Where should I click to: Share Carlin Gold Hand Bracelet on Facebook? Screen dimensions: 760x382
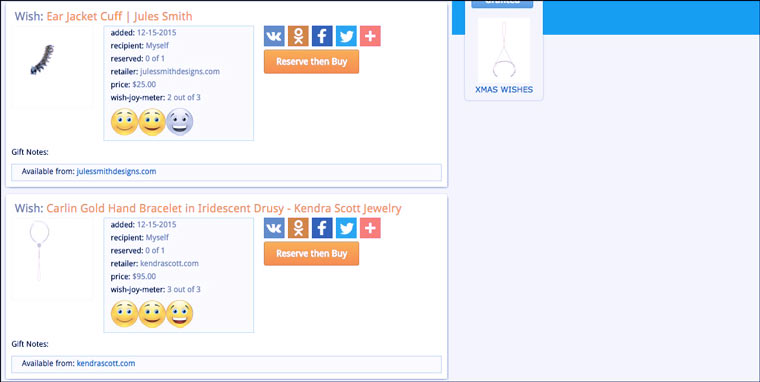pyautogui.click(x=322, y=228)
